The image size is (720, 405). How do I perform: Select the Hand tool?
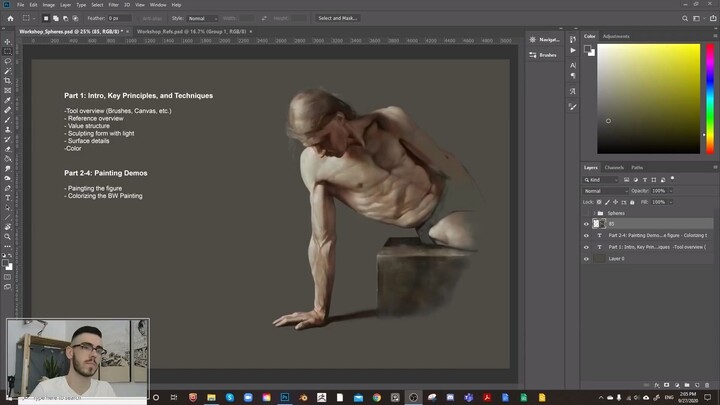7,227
